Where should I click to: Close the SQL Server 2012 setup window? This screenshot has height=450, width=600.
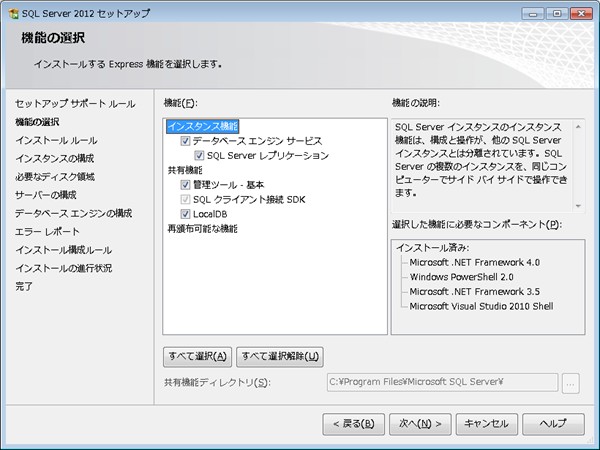click(x=581, y=14)
